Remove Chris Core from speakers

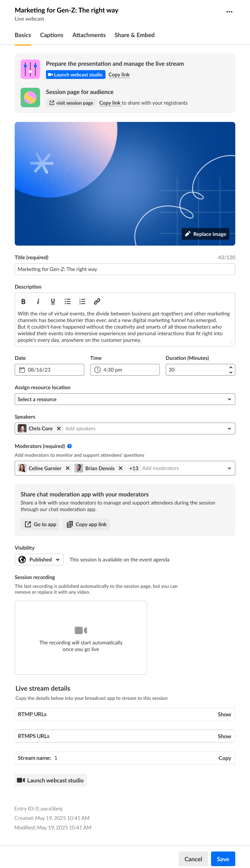click(x=59, y=428)
